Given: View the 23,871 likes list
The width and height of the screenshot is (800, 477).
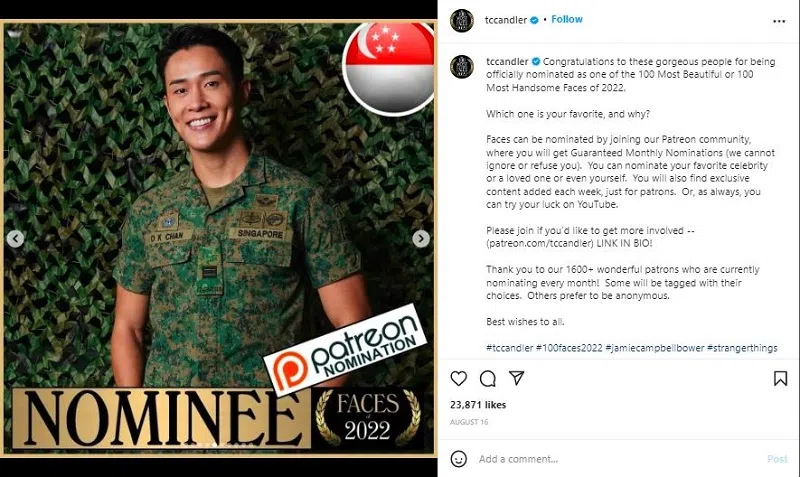Looking at the screenshot, I should [x=478, y=405].
